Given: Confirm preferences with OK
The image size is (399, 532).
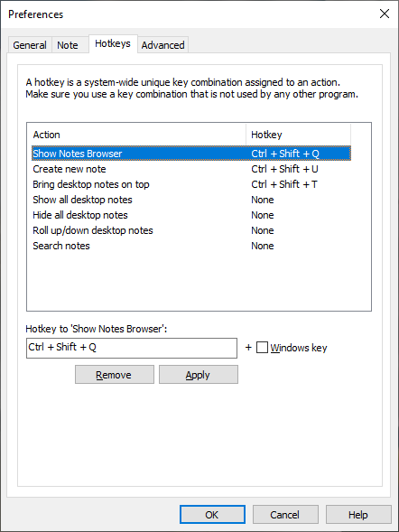Looking at the screenshot, I should tap(212, 515).
